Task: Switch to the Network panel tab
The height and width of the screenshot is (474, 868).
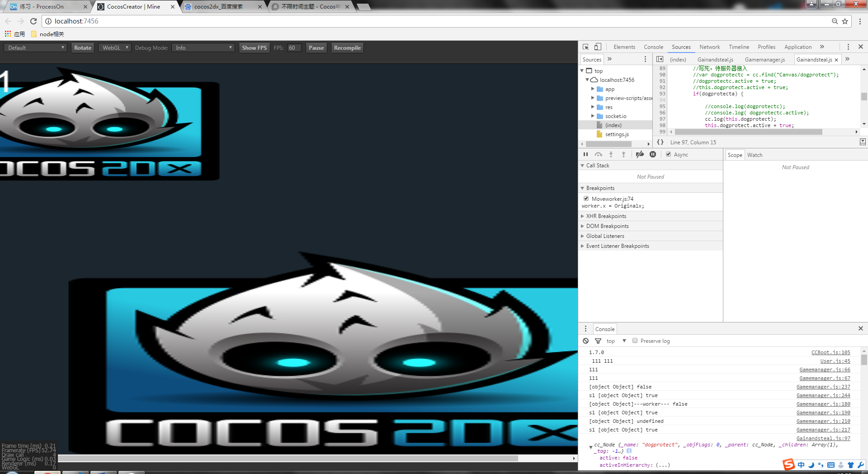Action: (x=709, y=47)
